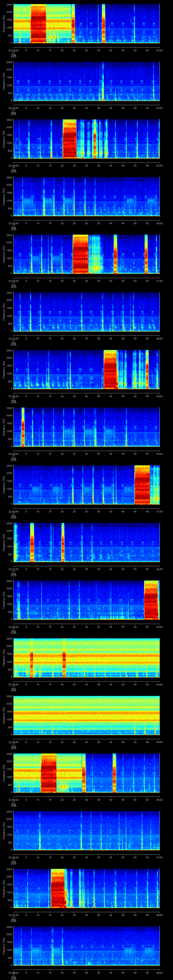Click Frequency (Hz) label of the 22:22:00 panel

pyautogui.click(x=4, y=24)
